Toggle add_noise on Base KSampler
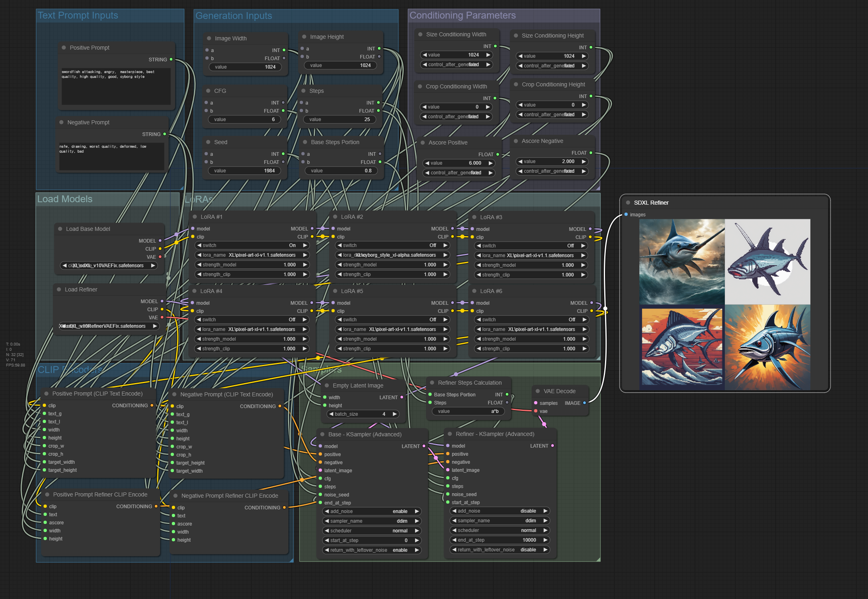 371,511
